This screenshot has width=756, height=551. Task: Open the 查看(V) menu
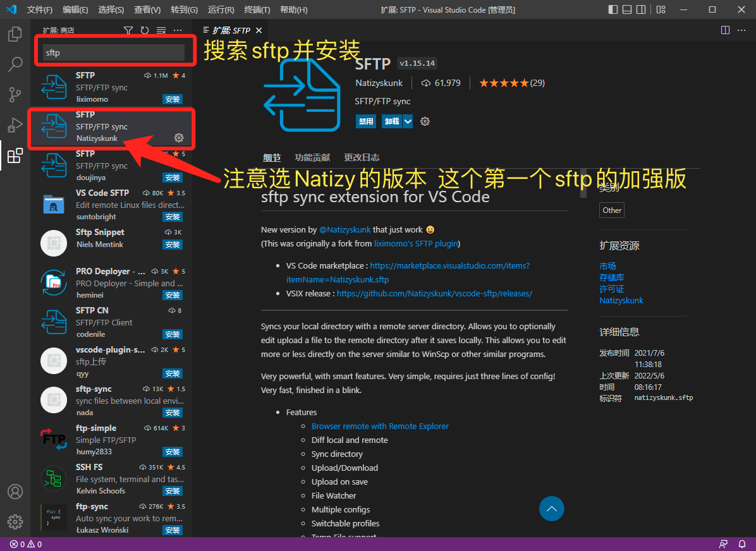[x=147, y=9]
